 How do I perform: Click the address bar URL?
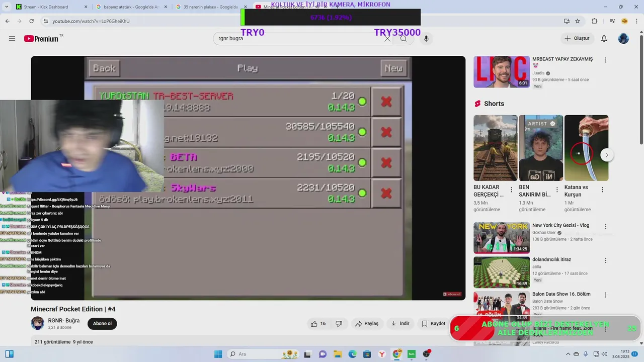pos(91,21)
